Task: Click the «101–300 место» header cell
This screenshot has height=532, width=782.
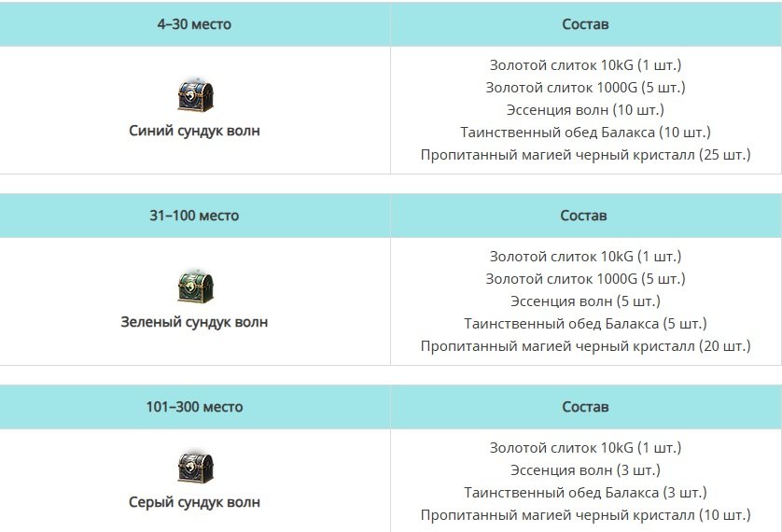Action: [x=194, y=407]
